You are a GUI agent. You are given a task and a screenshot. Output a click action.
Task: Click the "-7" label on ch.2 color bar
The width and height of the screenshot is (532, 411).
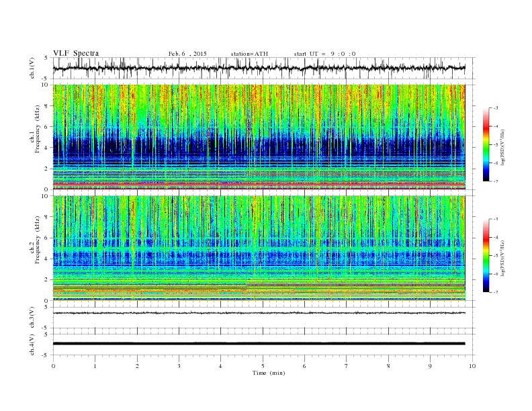[x=496, y=292]
